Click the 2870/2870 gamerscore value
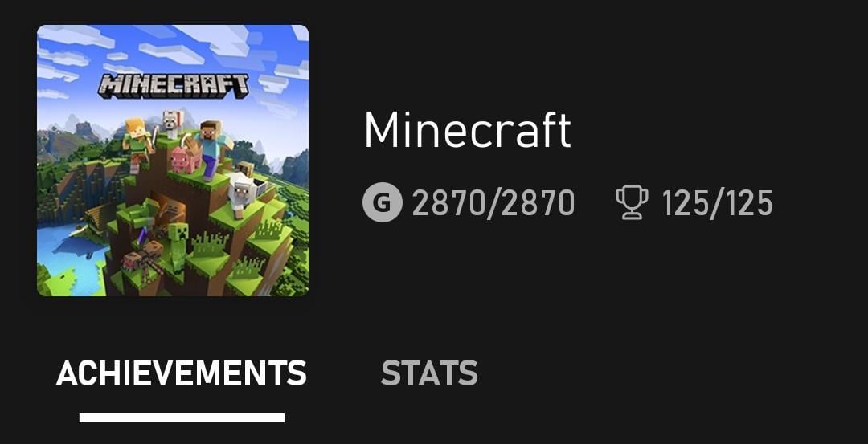The image size is (868, 444). point(493,203)
